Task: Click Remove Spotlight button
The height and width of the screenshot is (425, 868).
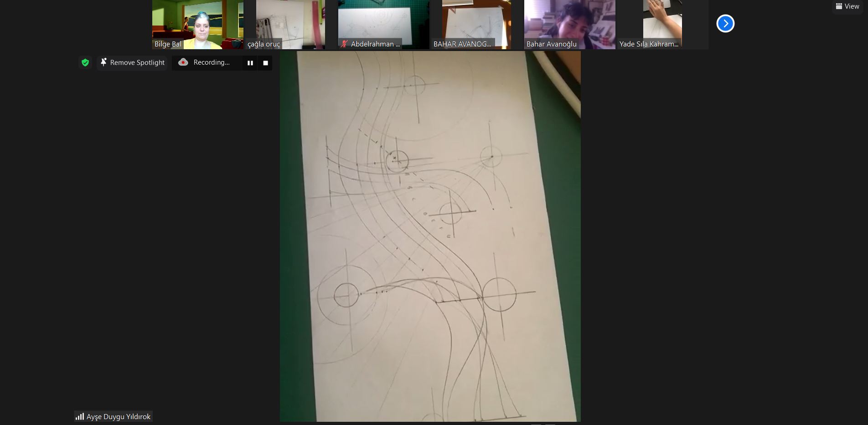Action: point(132,62)
